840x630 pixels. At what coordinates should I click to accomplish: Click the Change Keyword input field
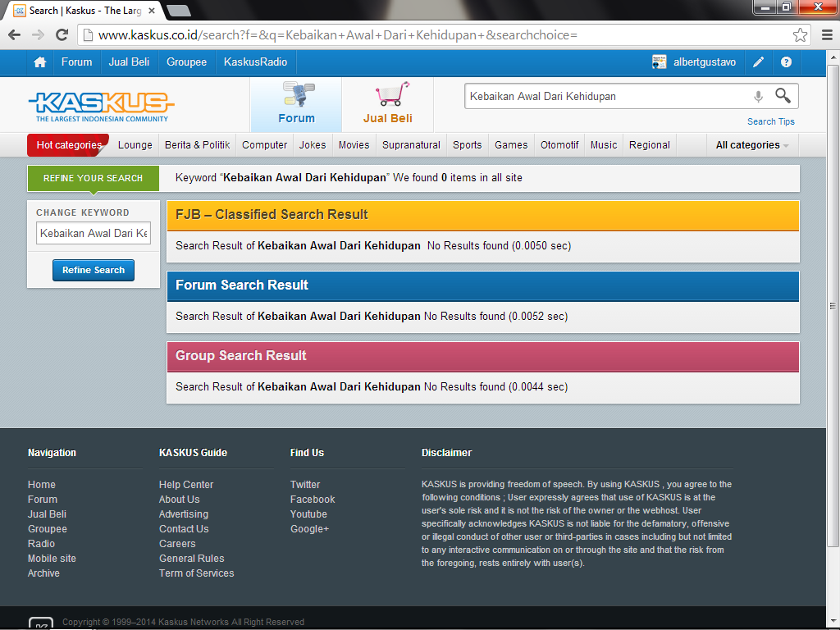tap(94, 233)
